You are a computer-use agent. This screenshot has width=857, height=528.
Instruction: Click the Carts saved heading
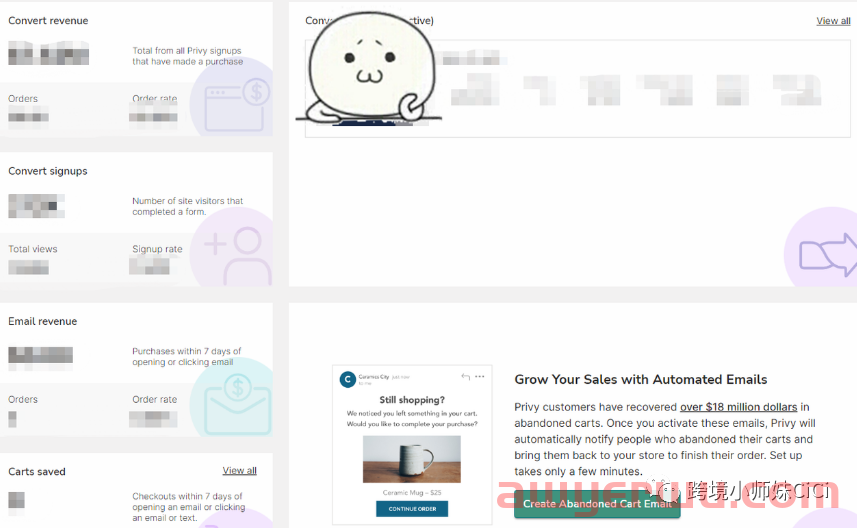(x=37, y=472)
